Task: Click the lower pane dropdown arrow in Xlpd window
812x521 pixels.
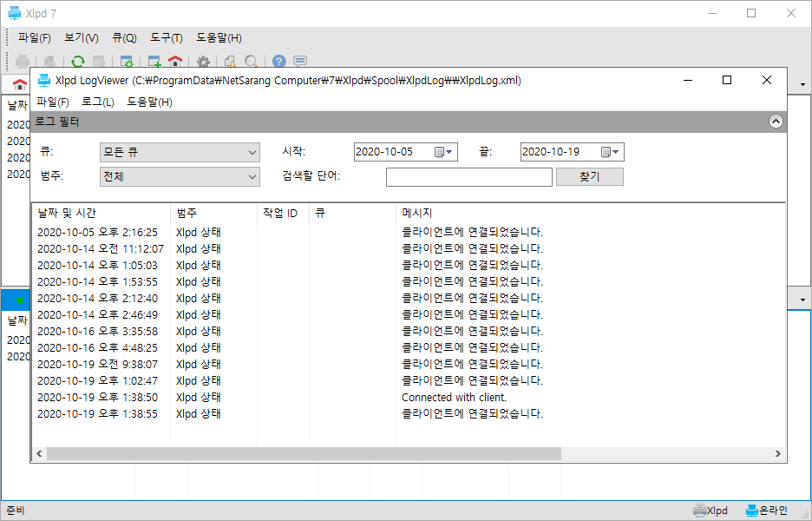Action: [802, 300]
